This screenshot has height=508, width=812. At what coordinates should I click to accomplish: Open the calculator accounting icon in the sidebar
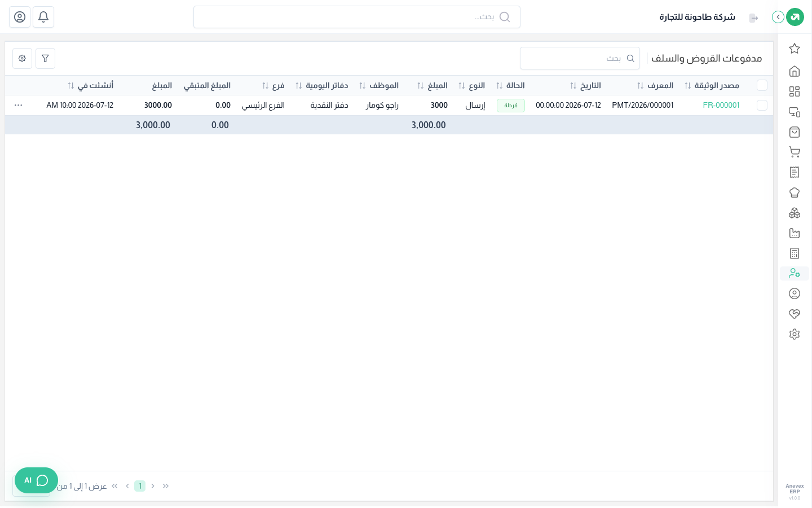[795, 253]
